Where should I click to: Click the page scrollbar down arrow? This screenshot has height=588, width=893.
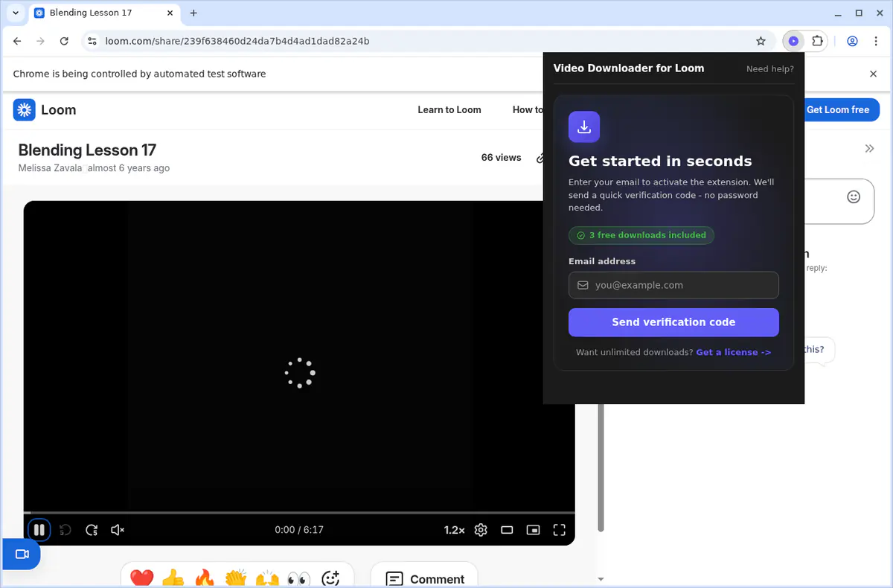coord(601,578)
